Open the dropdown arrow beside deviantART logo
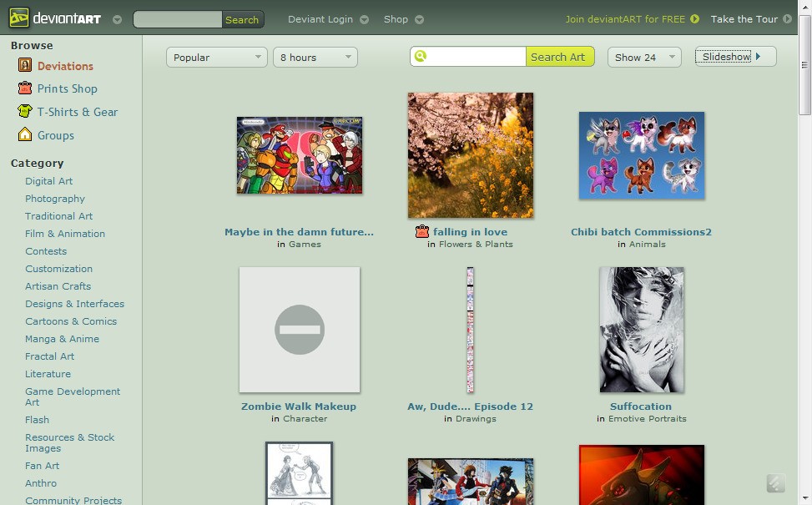812x505 pixels. tap(117, 20)
